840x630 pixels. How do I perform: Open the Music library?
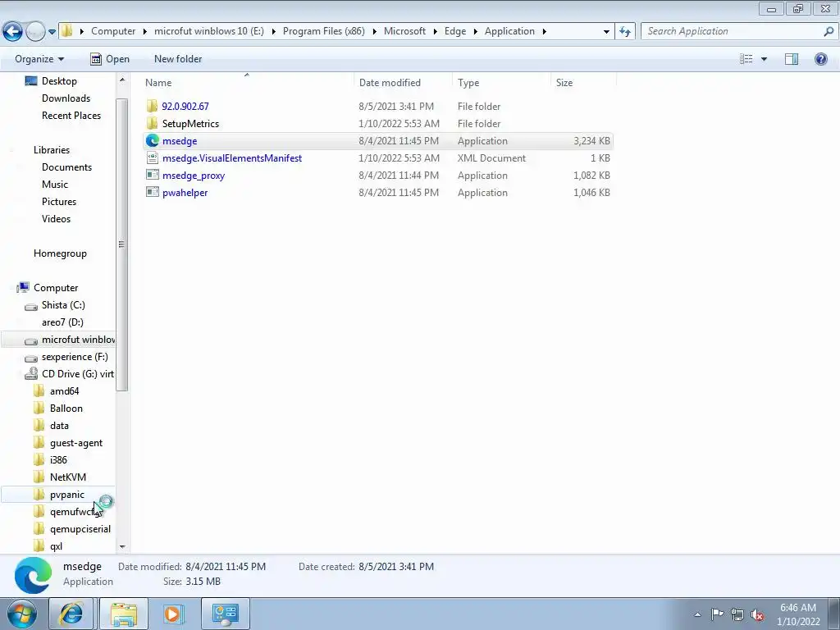click(55, 185)
